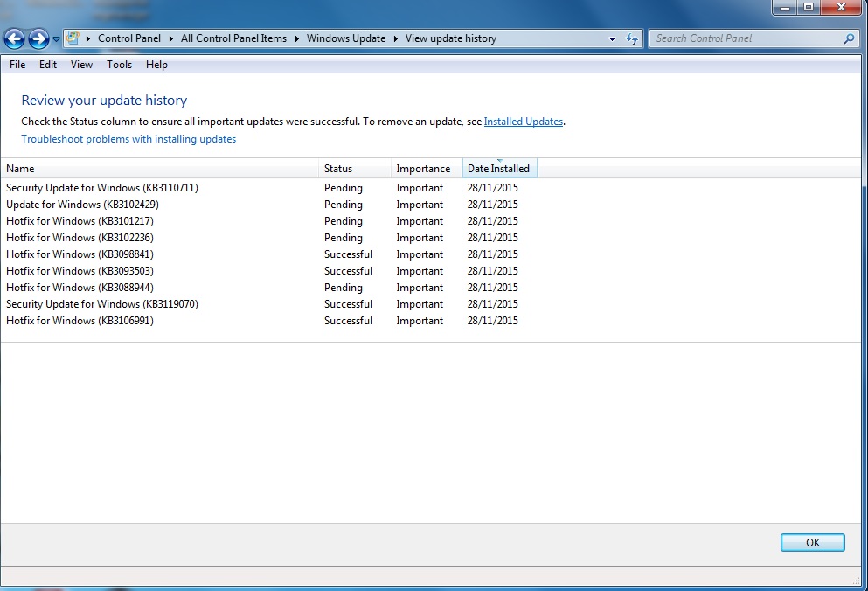This screenshot has height=591, width=868.
Task: Select Hotfix for Windows (KB3102236)
Action: pos(80,238)
